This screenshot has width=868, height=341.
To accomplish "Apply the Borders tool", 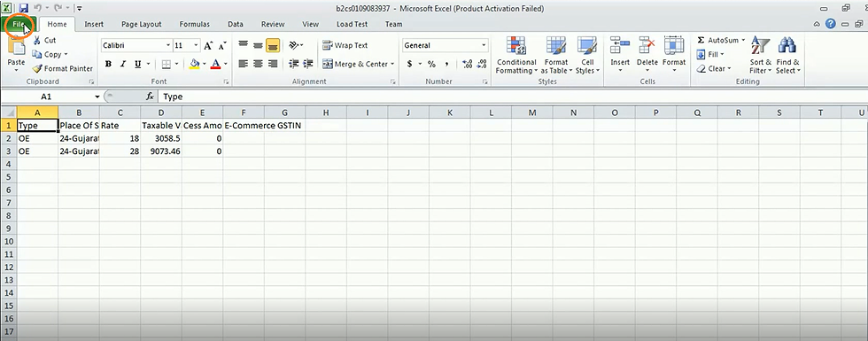I will click(167, 64).
